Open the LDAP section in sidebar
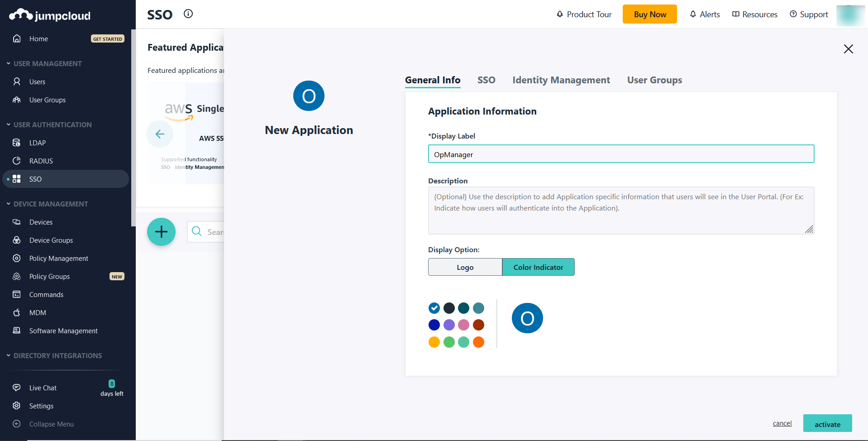868x441 pixels. (x=37, y=143)
